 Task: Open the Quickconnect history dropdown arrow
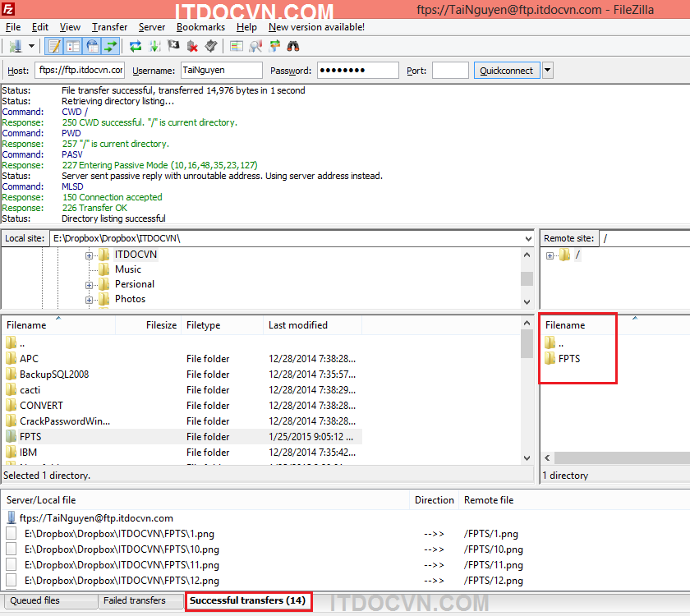pos(548,71)
